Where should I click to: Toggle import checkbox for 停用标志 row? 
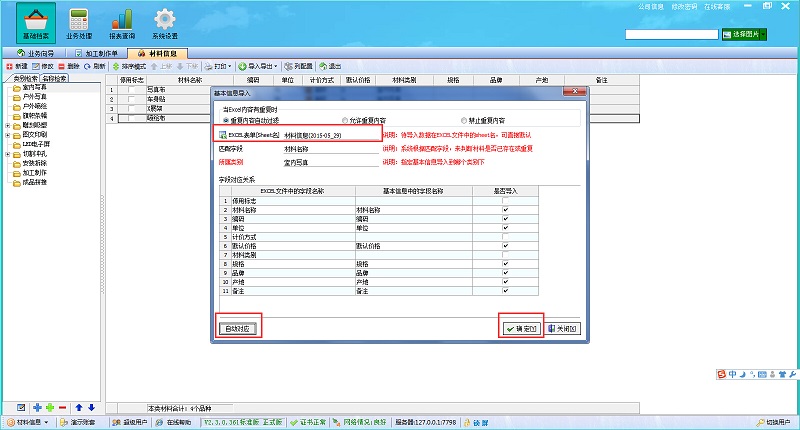click(x=505, y=201)
